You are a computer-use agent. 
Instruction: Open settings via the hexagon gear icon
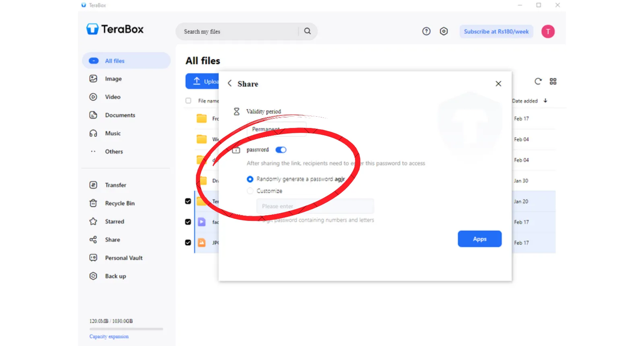click(444, 31)
